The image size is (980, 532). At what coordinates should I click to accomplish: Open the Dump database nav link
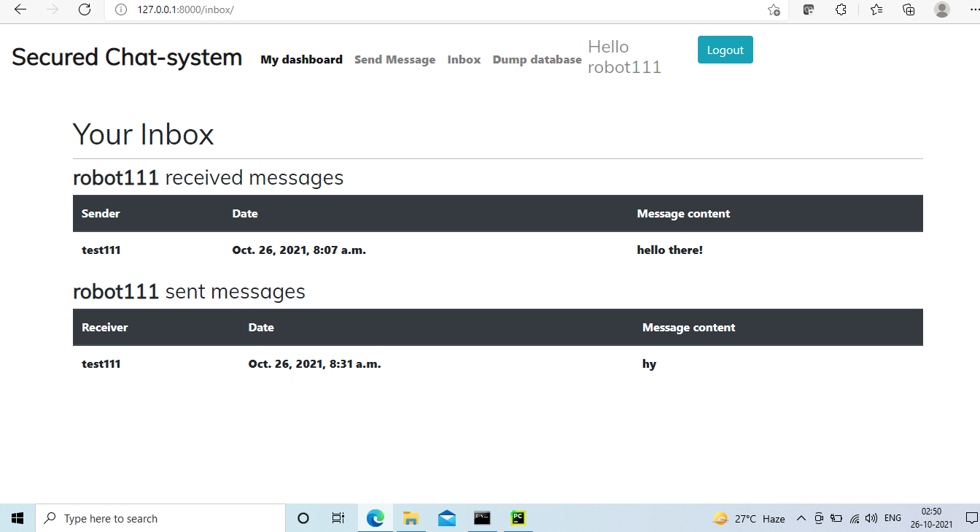[x=537, y=60]
